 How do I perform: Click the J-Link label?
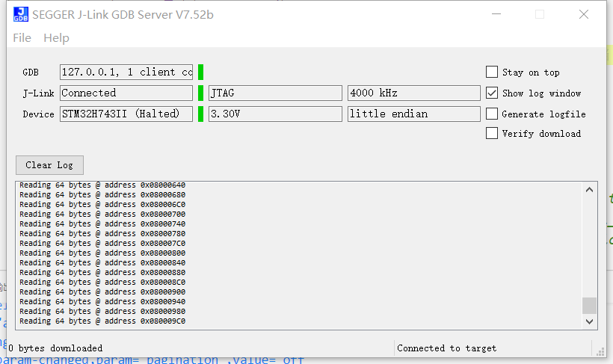coord(38,93)
